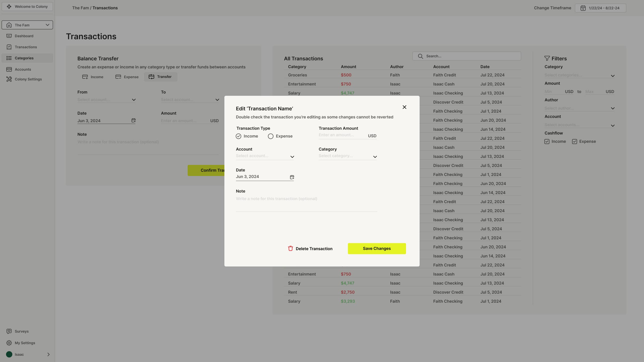Select the Income radio button in modal
The height and width of the screenshot is (362, 644).
click(x=238, y=136)
